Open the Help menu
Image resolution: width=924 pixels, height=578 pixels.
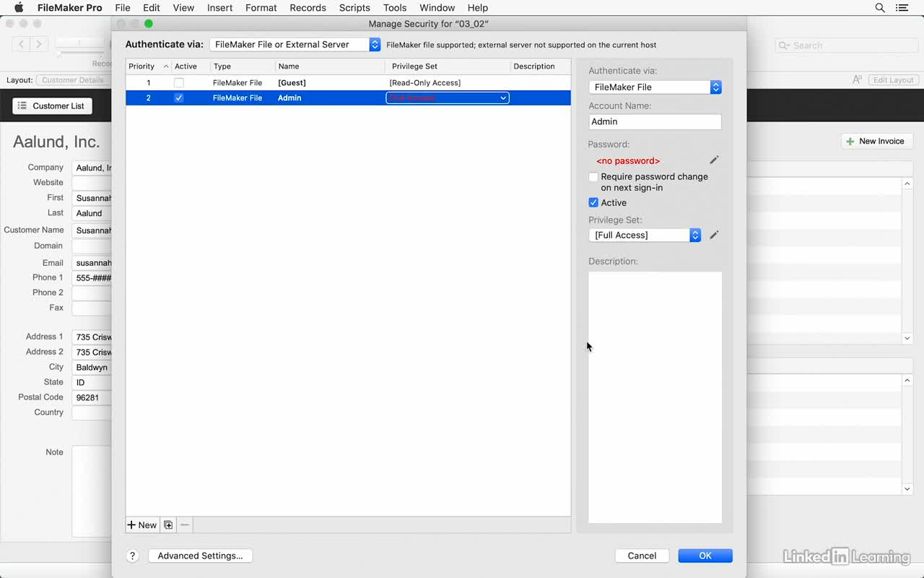[478, 8]
